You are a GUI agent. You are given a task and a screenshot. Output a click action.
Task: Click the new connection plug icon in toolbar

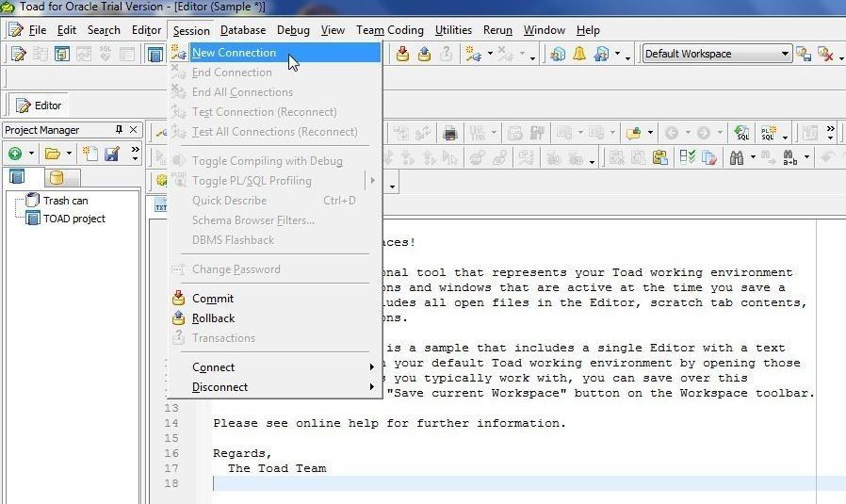[x=473, y=54]
